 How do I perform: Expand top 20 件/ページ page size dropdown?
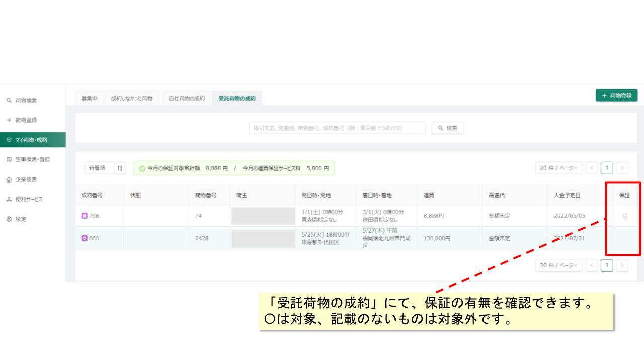point(559,168)
